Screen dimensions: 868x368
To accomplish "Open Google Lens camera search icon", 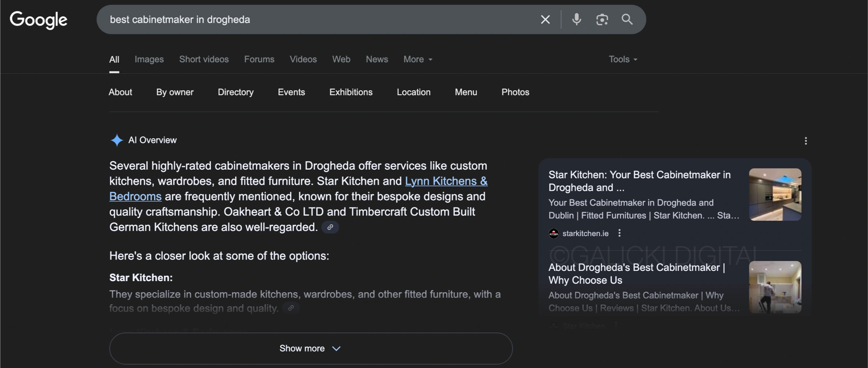I will pyautogui.click(x=602, y=19).
